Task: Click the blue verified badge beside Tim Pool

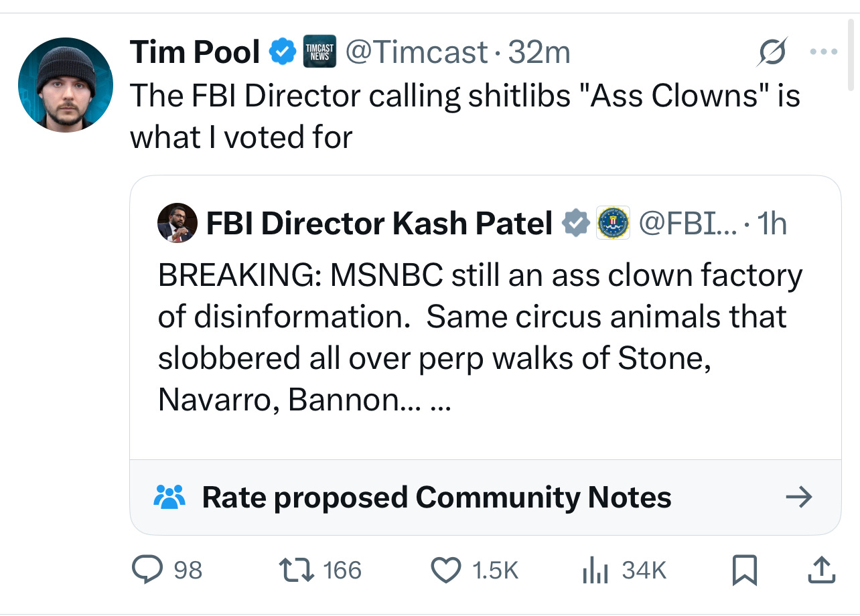Action: pyautogui.click(x=282, y=52)
